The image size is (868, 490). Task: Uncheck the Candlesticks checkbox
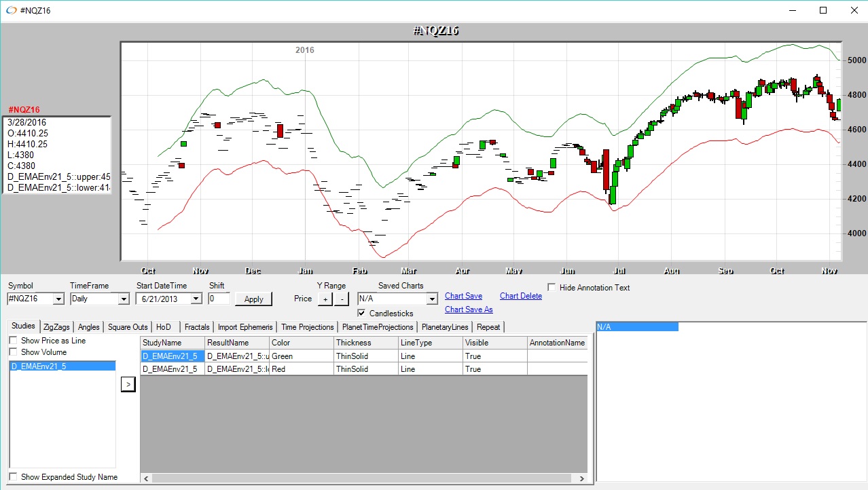click(362, 314)
